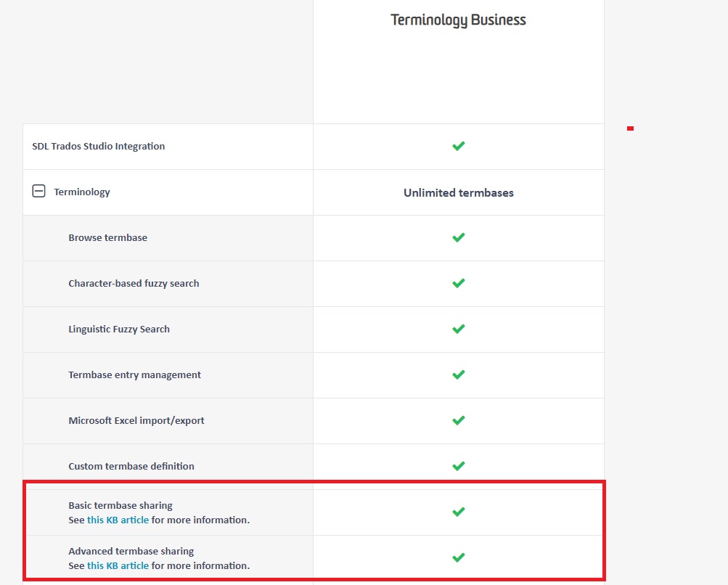Screen dimensions: 728x585
Task: Click the Custom termbase definition checkmark
Action: pos(458,466)
